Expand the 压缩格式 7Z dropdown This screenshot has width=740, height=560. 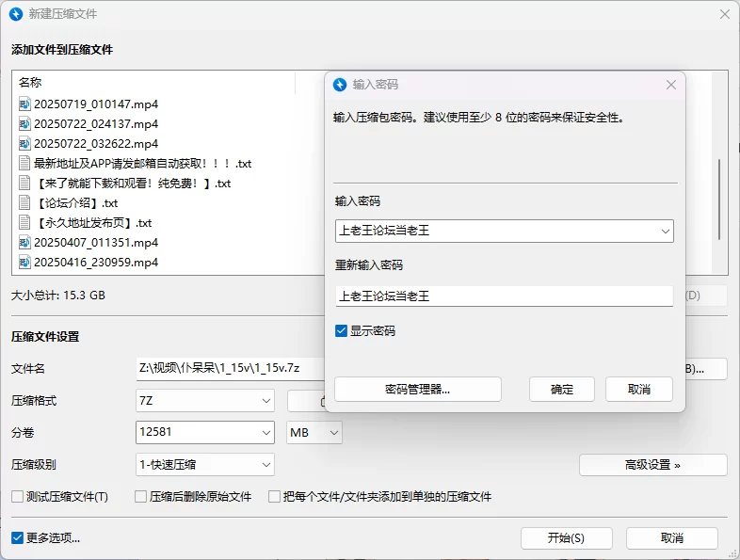[266, 401]
